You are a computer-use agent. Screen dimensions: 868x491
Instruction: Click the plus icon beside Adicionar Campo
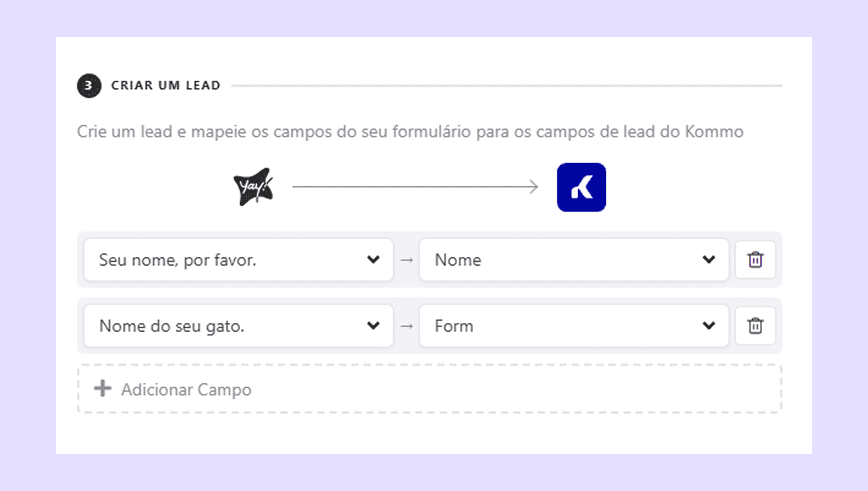coord(102,388)
